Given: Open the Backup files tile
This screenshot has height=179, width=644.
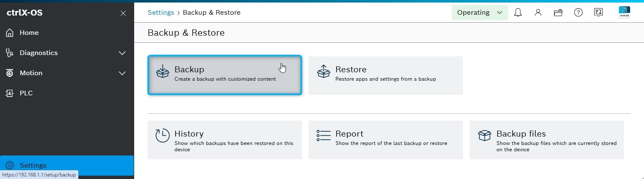Looking at the screenshot, I should pos(546,140).
